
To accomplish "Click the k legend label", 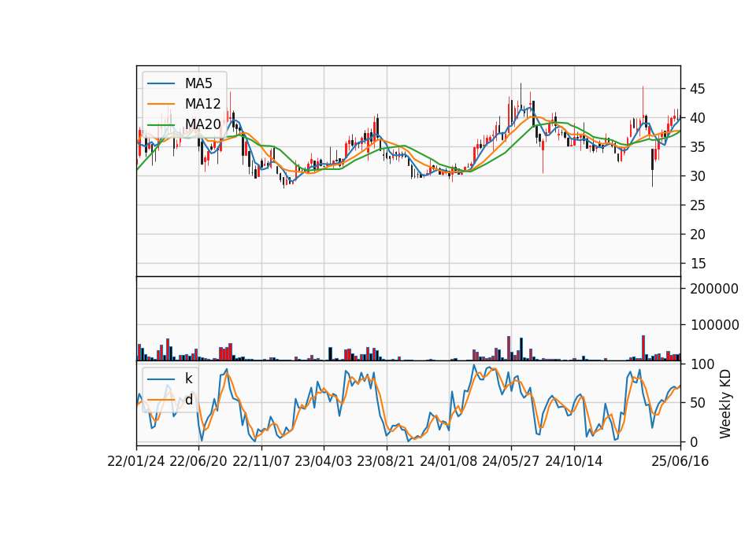I will [x=188, y=379].
